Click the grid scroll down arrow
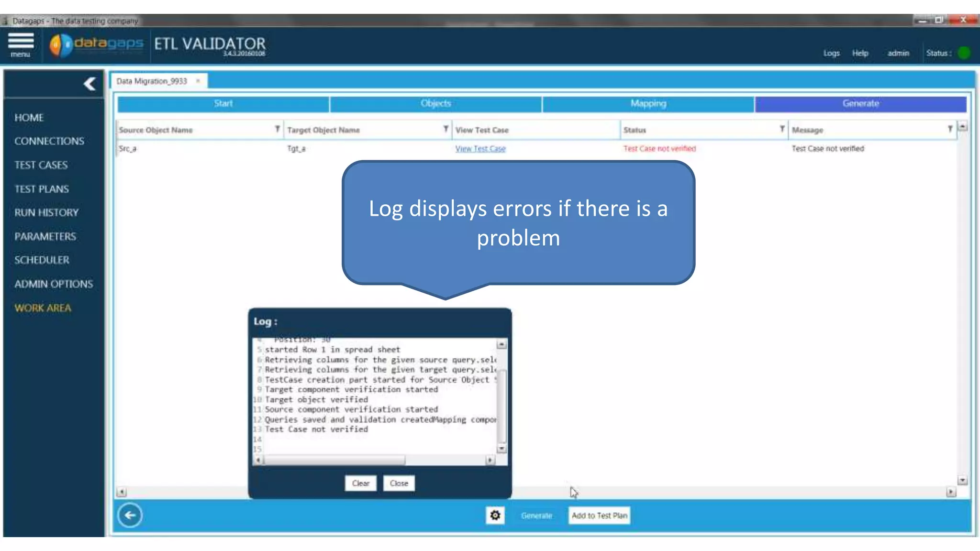The width and height of the screenshot is (980, 551). click(x=963, y=480)
